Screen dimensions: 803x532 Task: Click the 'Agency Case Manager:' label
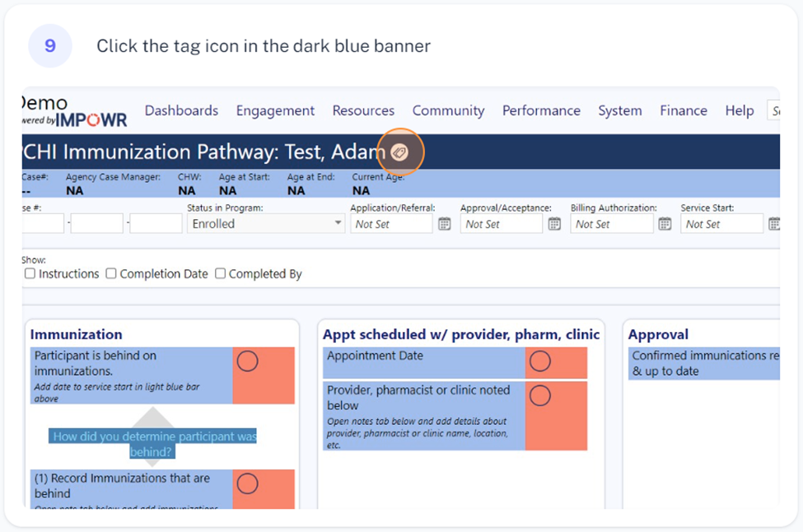(113, 177)
